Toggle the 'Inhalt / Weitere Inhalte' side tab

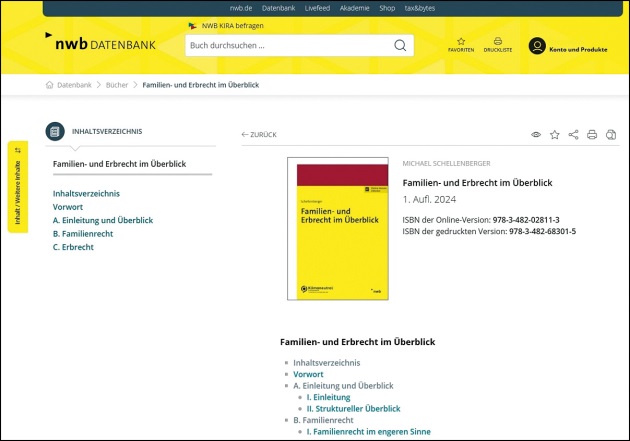point(18,186)
